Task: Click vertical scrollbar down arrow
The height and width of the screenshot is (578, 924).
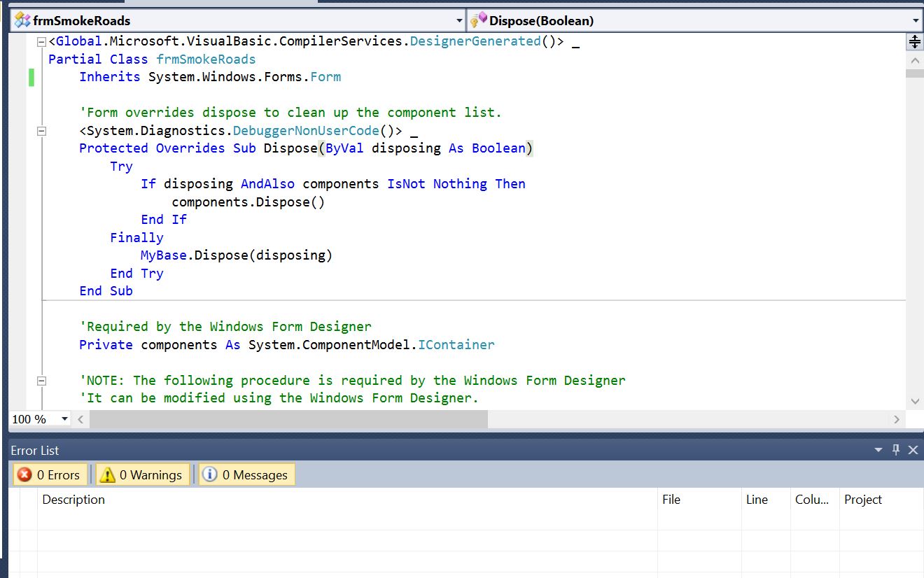Action: pyautogui.click(x=914, y=401)
